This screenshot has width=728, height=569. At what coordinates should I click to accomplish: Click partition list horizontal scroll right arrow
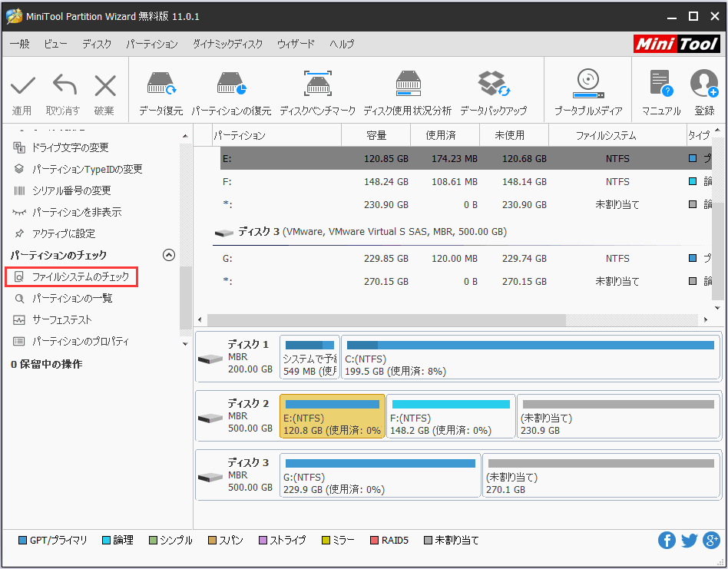(706, 319)
